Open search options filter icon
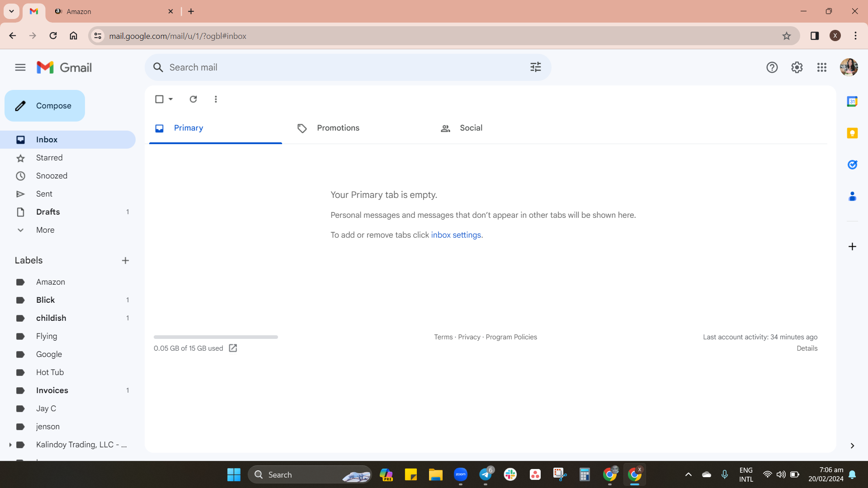This screenshot has width=868, height=488. click(535, 67)
